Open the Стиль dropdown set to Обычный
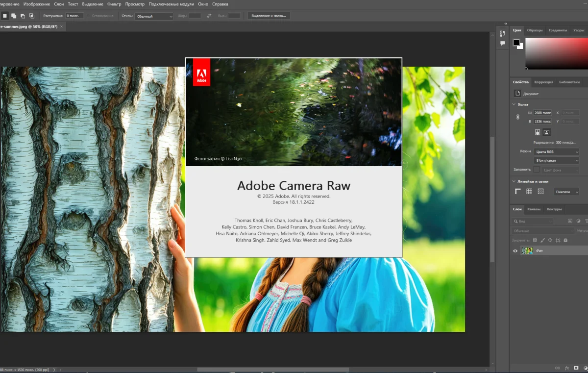This screenshot has width=588, height=373. (x=154, y=16)
